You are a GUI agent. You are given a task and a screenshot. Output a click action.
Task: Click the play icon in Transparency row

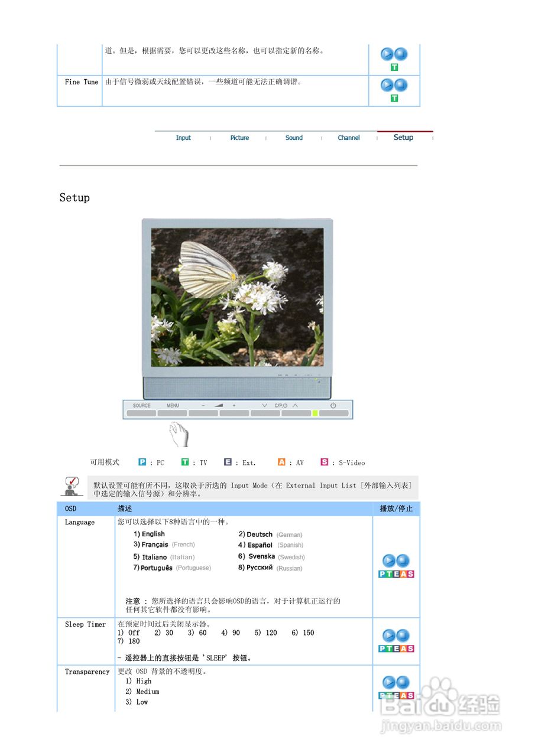pos(389,683)
